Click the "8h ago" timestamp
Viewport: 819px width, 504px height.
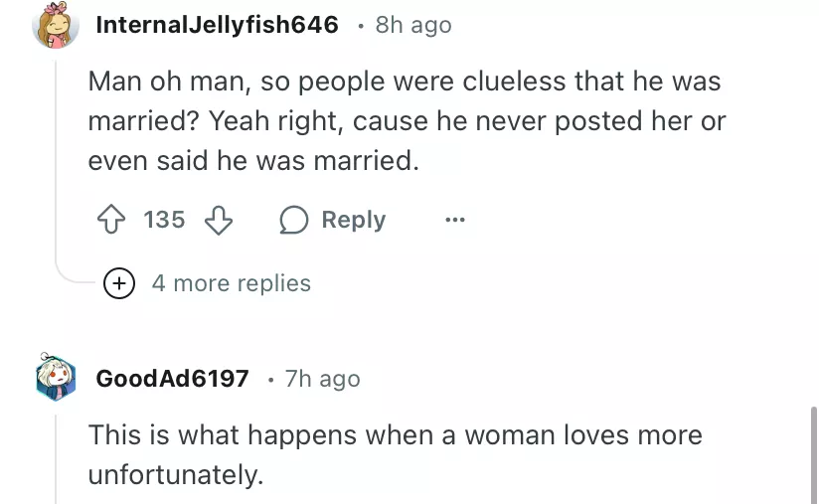click(x=412, y=25)
